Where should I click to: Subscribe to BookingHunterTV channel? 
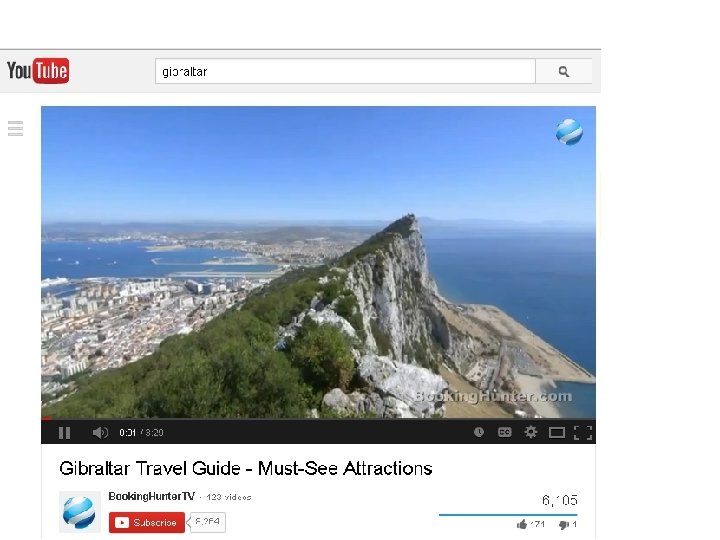click(147, 523)
